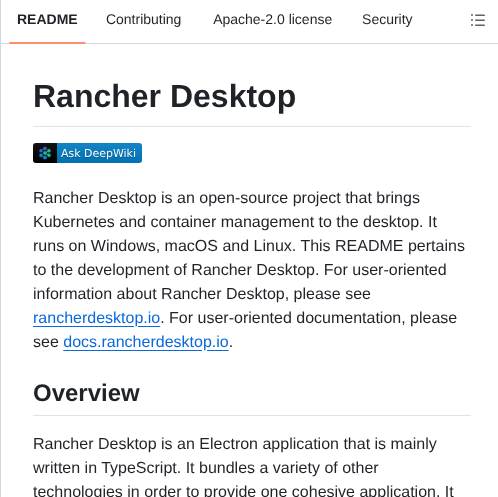
Task: Click the Ask DeepWiki badge label
Action: pyautogui.click(x=98, y=153)
